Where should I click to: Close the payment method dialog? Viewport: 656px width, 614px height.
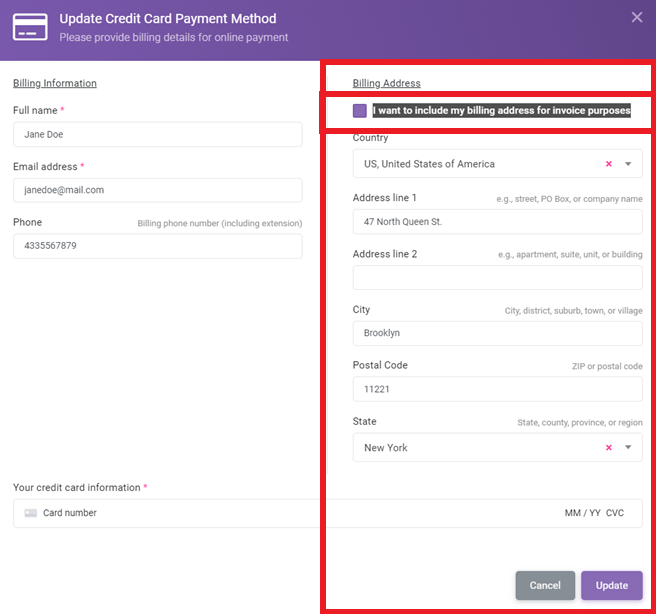coord(637,17)
